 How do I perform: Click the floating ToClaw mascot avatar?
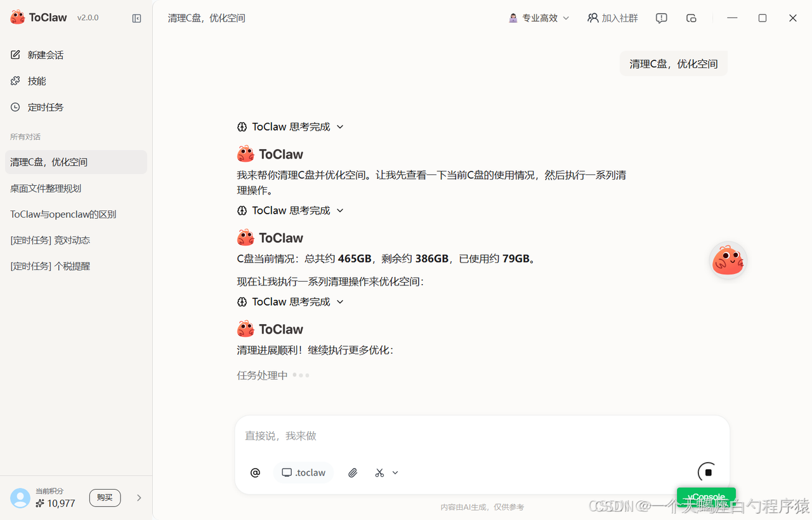pos(728,259)
